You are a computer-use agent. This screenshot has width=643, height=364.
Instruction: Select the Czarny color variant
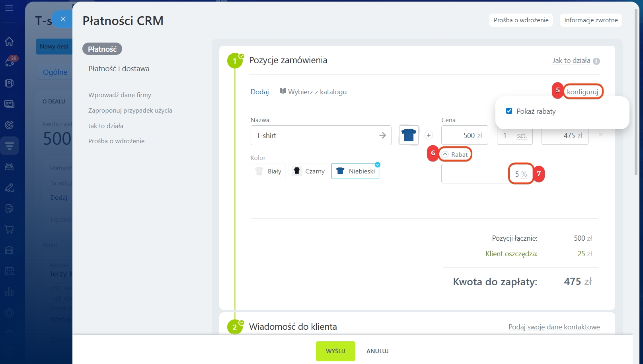[309, 171]
